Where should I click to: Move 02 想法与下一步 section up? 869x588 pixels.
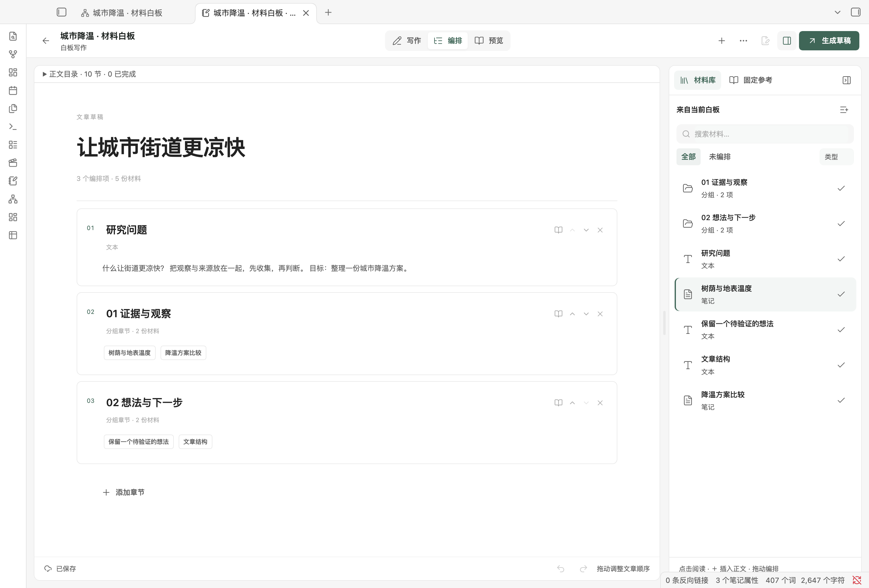point(572,403)
